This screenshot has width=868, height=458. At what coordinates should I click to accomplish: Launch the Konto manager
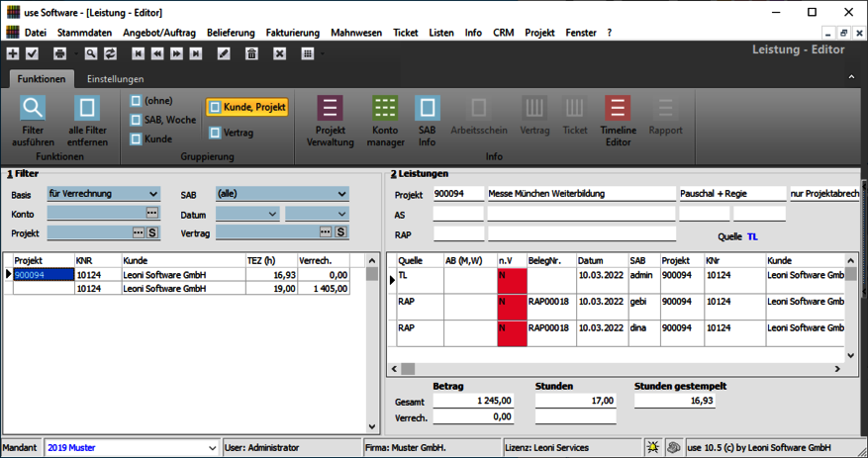(x=385, y=122)
